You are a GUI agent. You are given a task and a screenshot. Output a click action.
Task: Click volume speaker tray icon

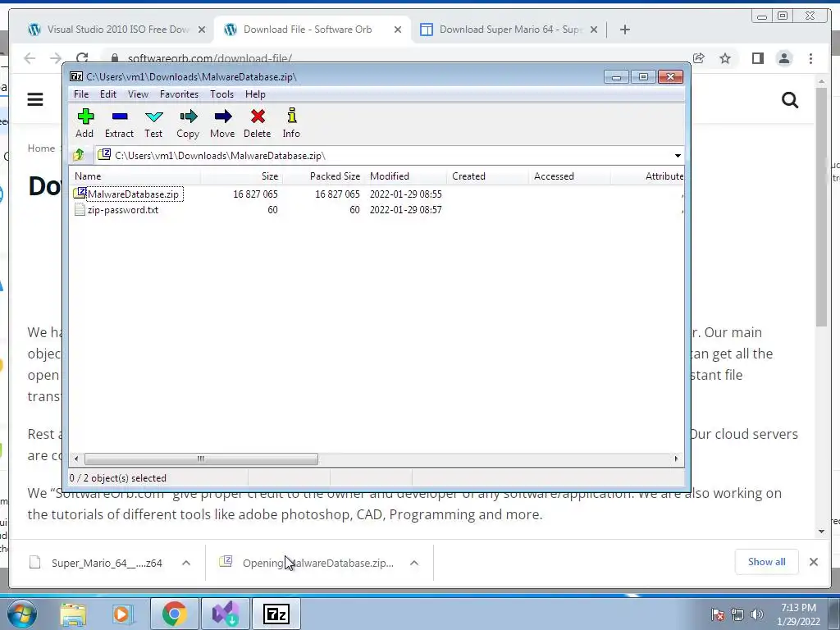(x=756, y=614)
